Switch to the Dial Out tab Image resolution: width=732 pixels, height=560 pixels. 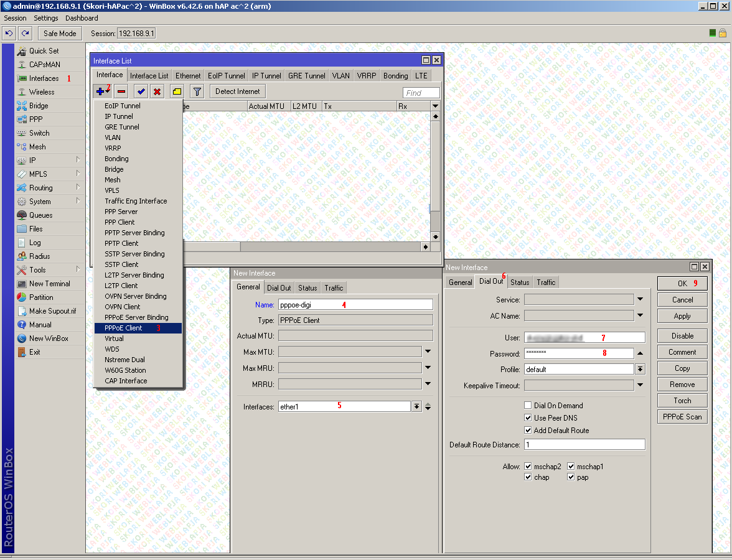coord(490,282)
